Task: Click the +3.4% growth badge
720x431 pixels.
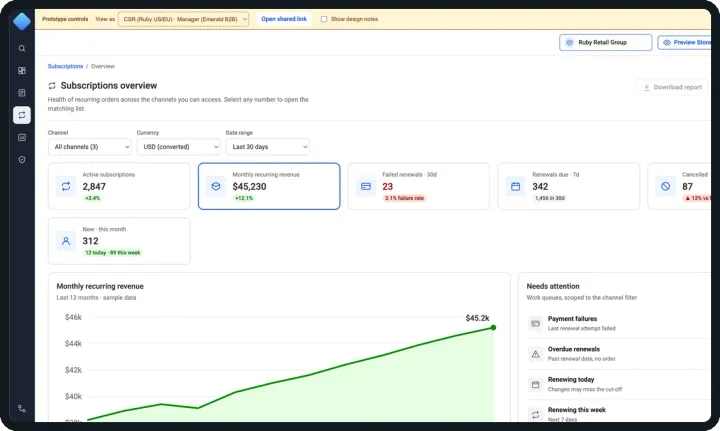Action: 92,198
